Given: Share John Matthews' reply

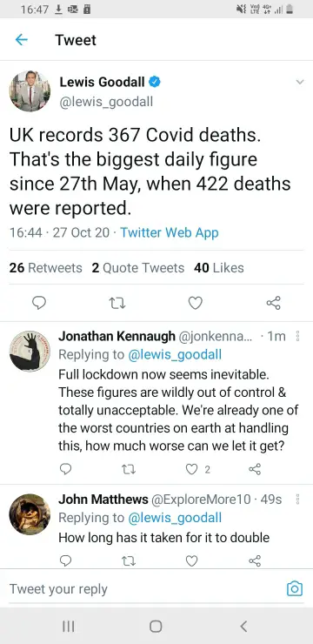Looking at the screenshot, I should [255, 560].
